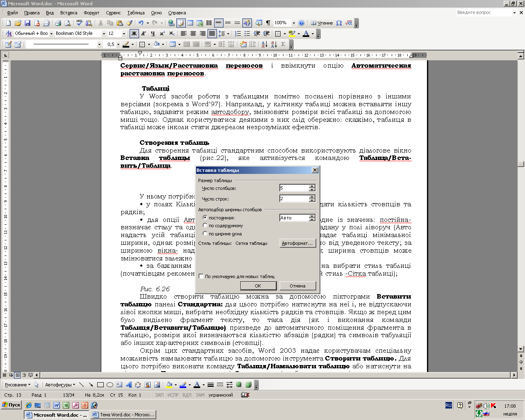Open highlight color picker arrow
The image size is (525, 420).
(298, 34)
